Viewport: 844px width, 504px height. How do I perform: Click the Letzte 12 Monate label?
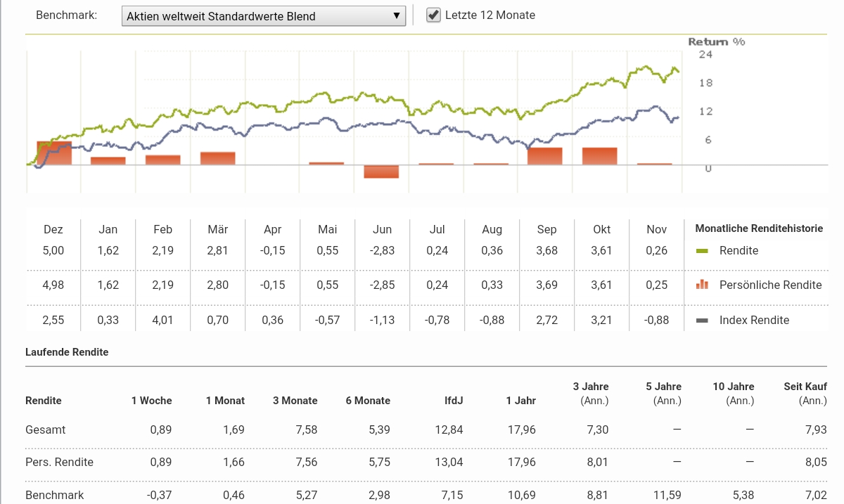490,15
